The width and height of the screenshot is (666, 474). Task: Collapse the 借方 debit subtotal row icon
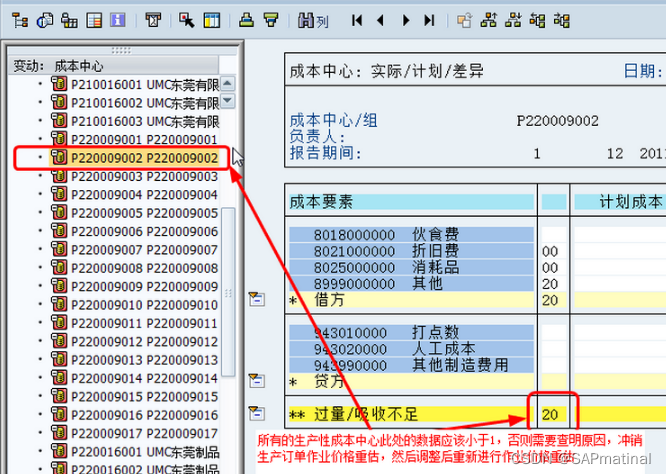pos(257,299)
